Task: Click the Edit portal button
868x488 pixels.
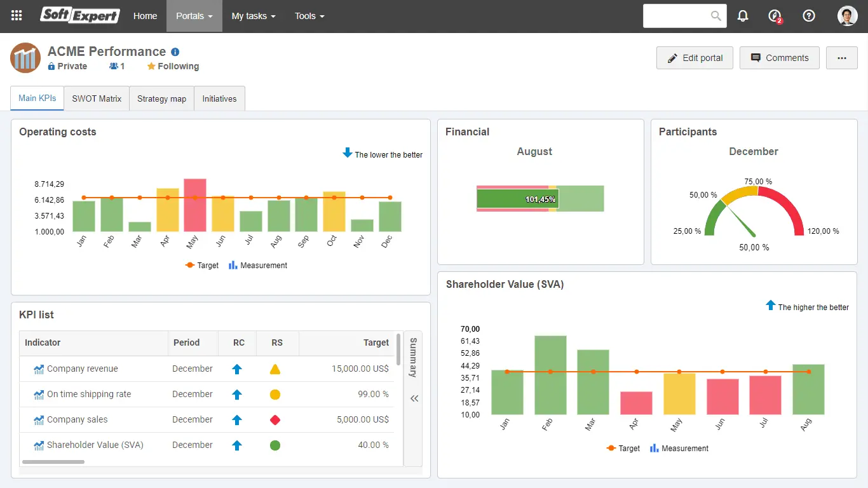Action: [695, 58]
